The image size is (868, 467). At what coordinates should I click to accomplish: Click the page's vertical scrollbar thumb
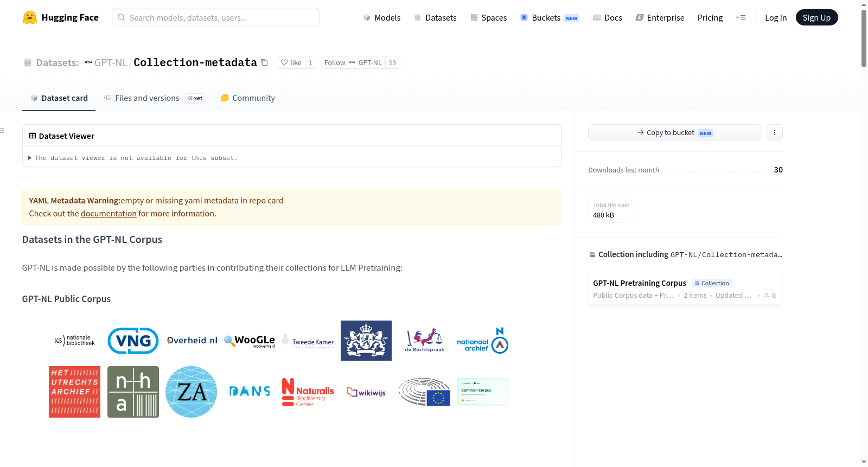click(x=864, y=38)
